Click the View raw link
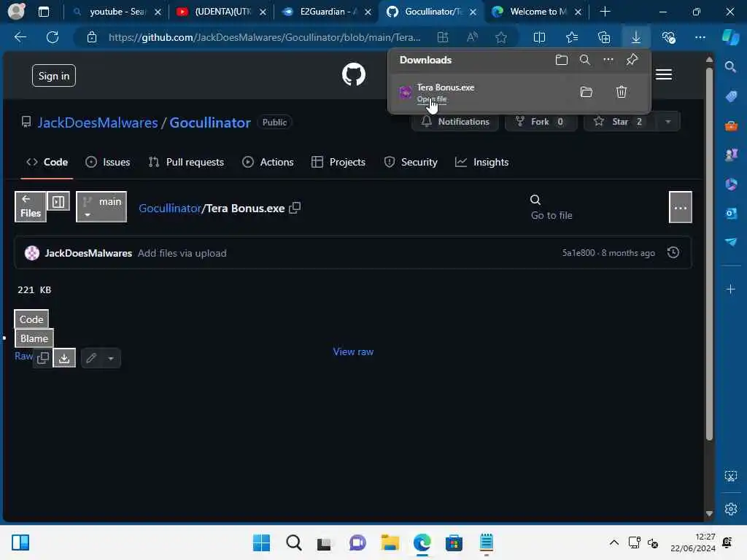 point(353,352)
